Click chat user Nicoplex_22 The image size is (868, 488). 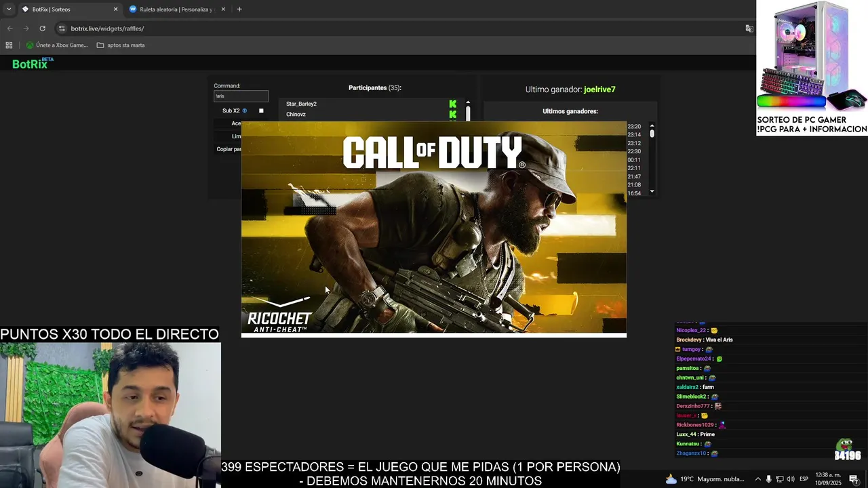tap(691, 331)
